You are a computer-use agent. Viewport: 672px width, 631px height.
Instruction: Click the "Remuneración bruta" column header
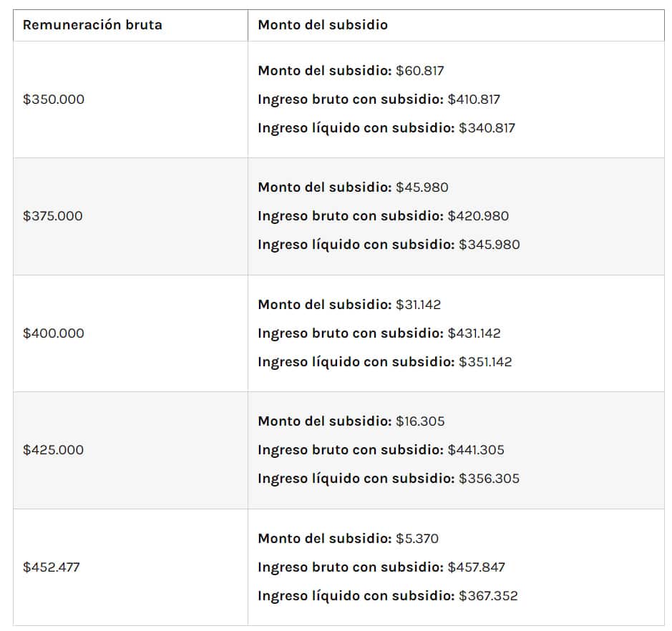pyautogui.click(x=92, y=25)
